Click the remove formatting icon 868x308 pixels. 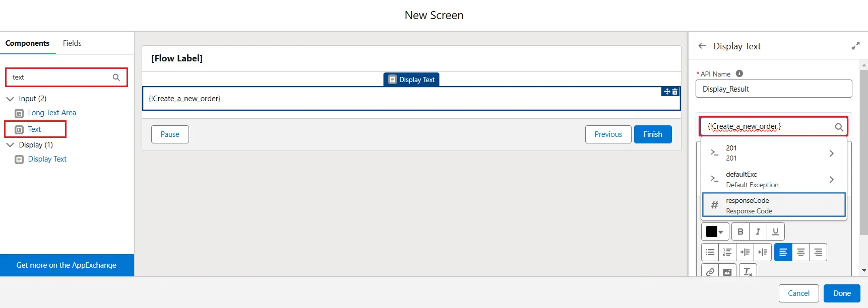pyautogui.click(x=748, y=272)
